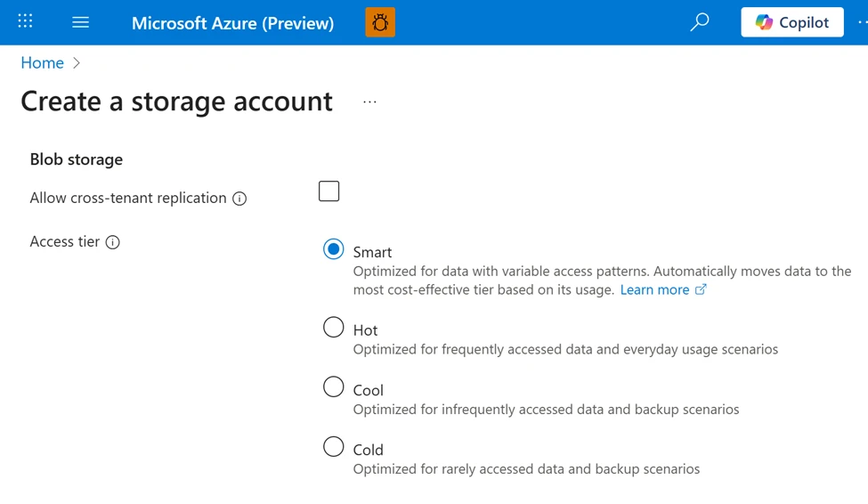Open the portal hamburger menu

(x=80, y=22)
